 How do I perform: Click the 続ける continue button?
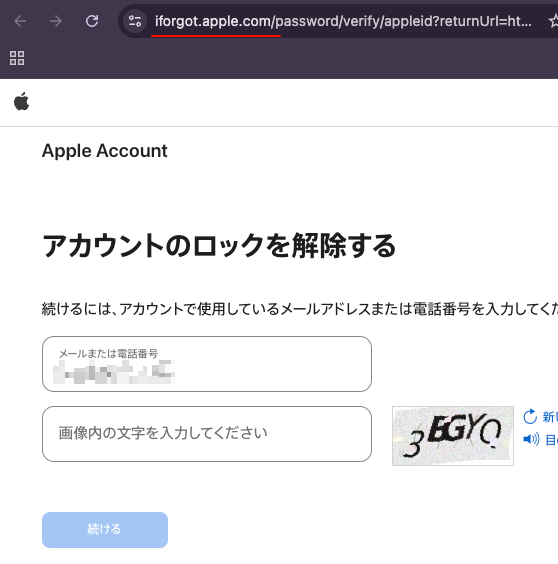point(105,530)
